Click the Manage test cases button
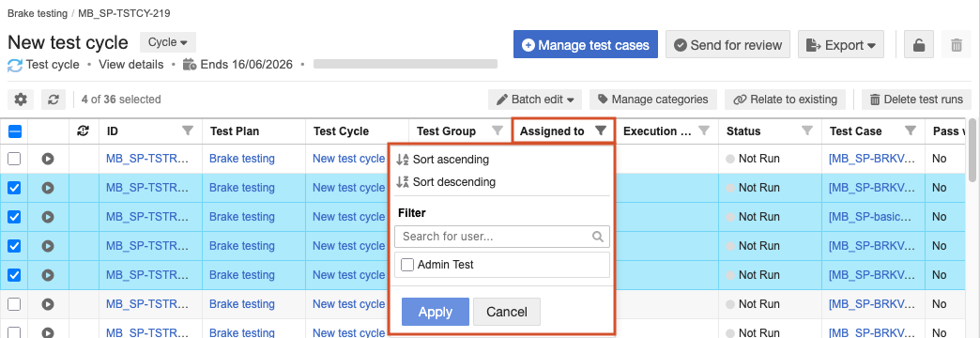The image size is (980, 338). tap(586, 45)
